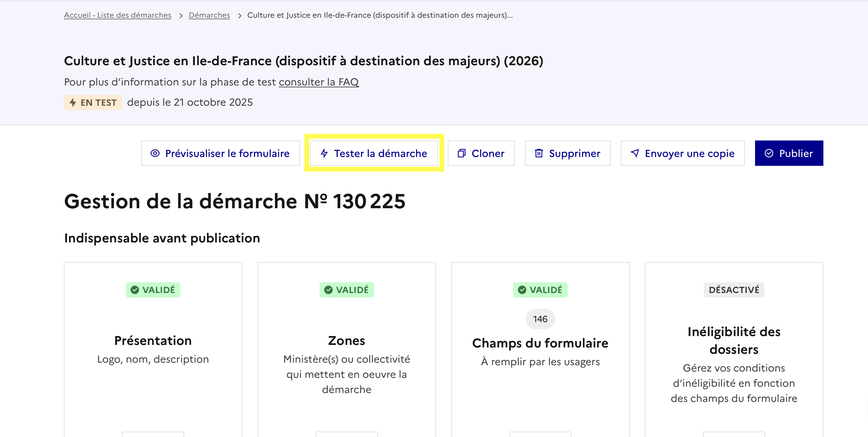Click the DÉSACTIVÉ status badge

click(x=734, y=290)
